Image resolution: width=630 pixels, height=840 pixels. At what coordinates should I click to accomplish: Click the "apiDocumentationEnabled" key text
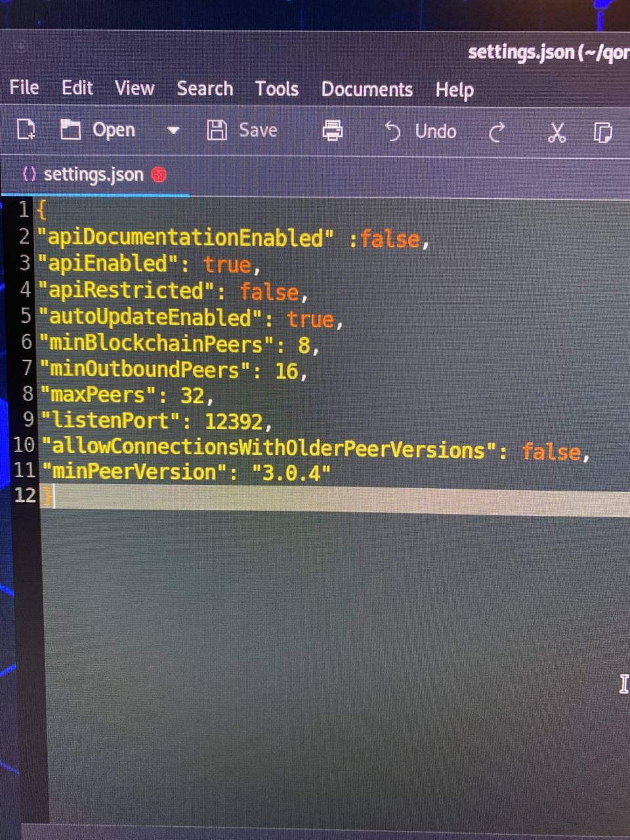[186, 237]
